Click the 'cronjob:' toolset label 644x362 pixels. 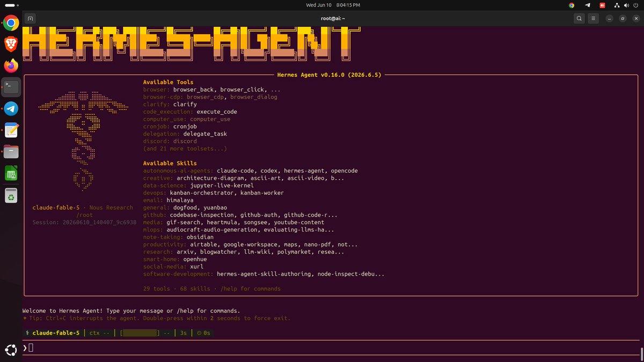coord(156,127)
